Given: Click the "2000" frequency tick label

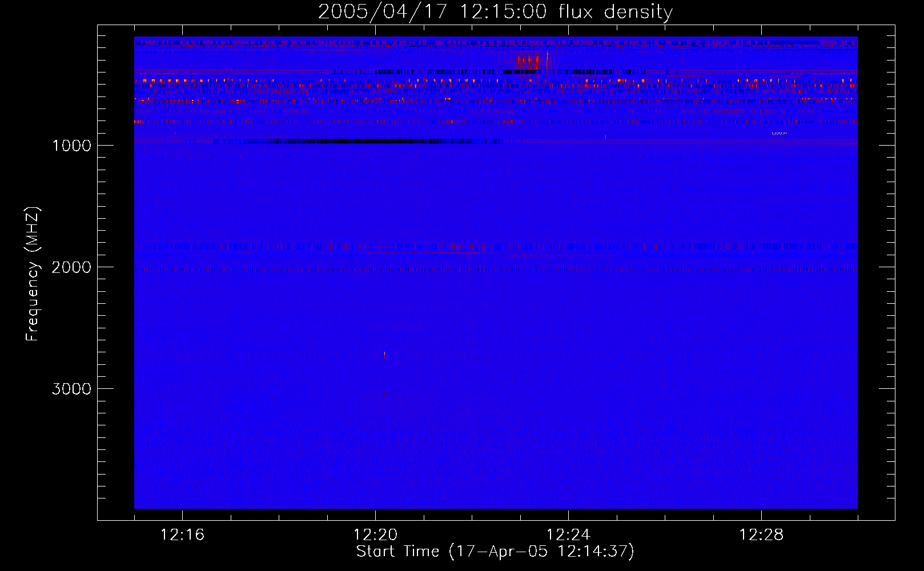Looking at the screenshot, I should tap(71, 267).
